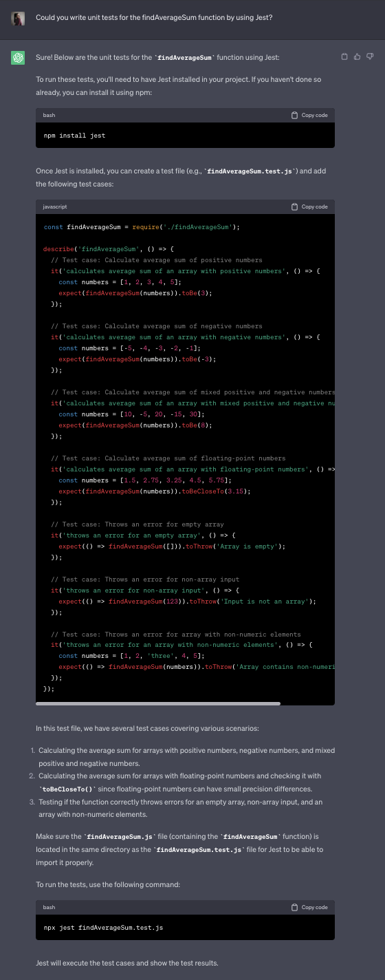Image resolution: width=385 pixels, height=980 pixels.
Task: Click the ChatGPT logo avatar
Action: click(19, 58)
